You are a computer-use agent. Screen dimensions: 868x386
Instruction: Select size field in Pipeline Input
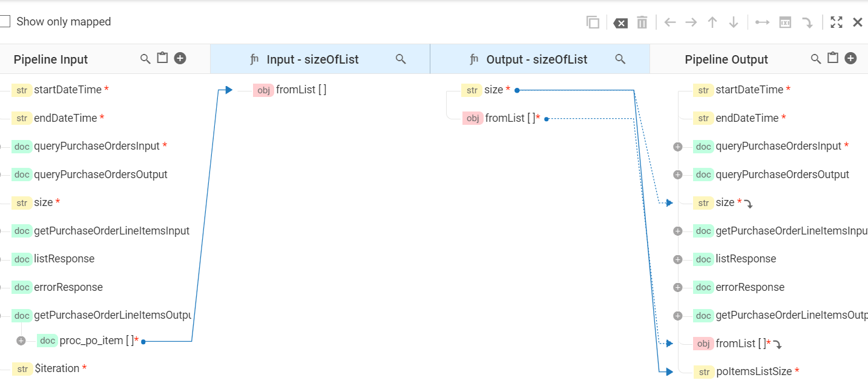44,202
